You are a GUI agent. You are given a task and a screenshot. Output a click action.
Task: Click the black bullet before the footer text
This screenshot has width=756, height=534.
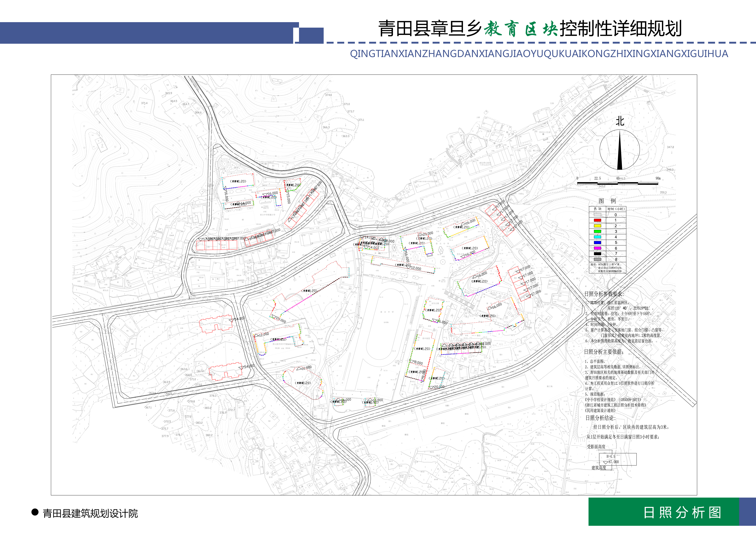(35, 512)
